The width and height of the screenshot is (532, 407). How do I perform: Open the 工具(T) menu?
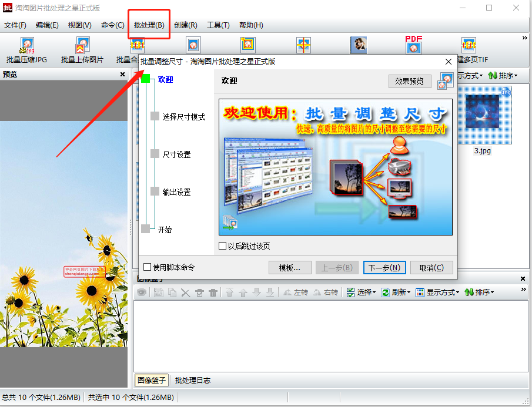218,25
